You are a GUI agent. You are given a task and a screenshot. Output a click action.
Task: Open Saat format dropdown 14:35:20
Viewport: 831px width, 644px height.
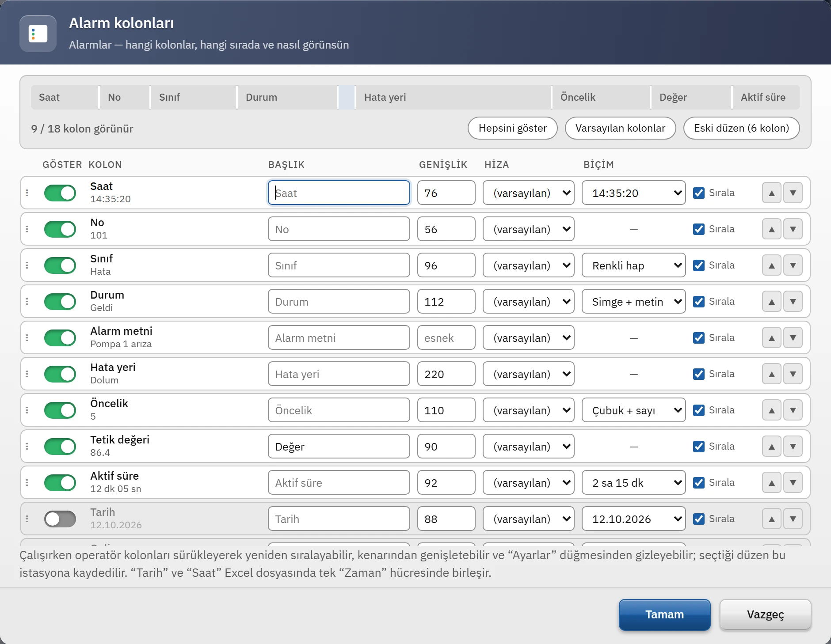(633, 193)
